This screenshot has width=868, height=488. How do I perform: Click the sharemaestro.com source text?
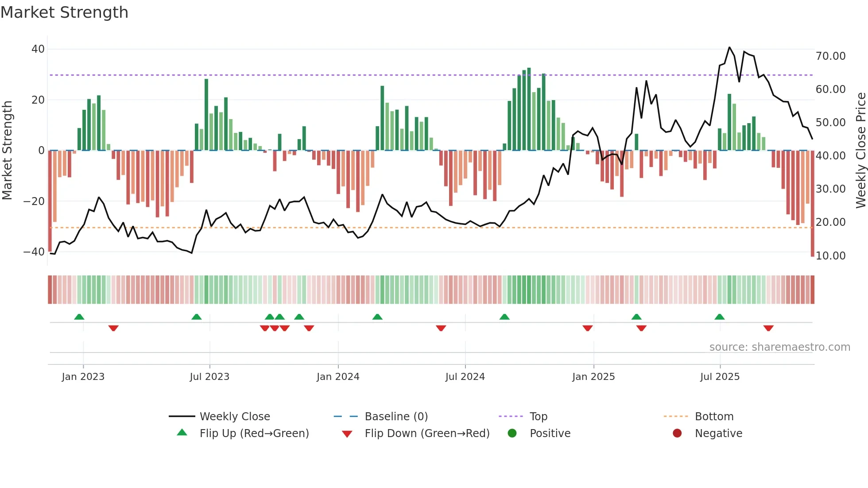pyautogui.click(x=779, y=347)
